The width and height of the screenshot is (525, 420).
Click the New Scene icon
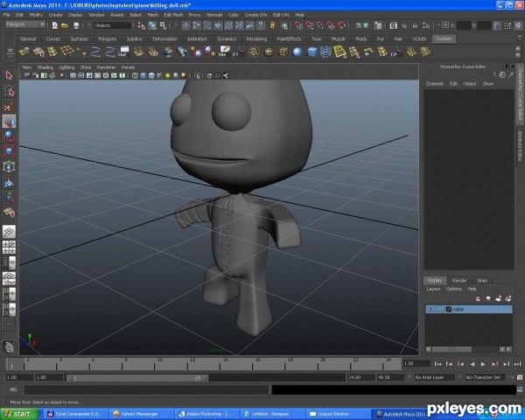pyautogui.click(x=55, y=25)
